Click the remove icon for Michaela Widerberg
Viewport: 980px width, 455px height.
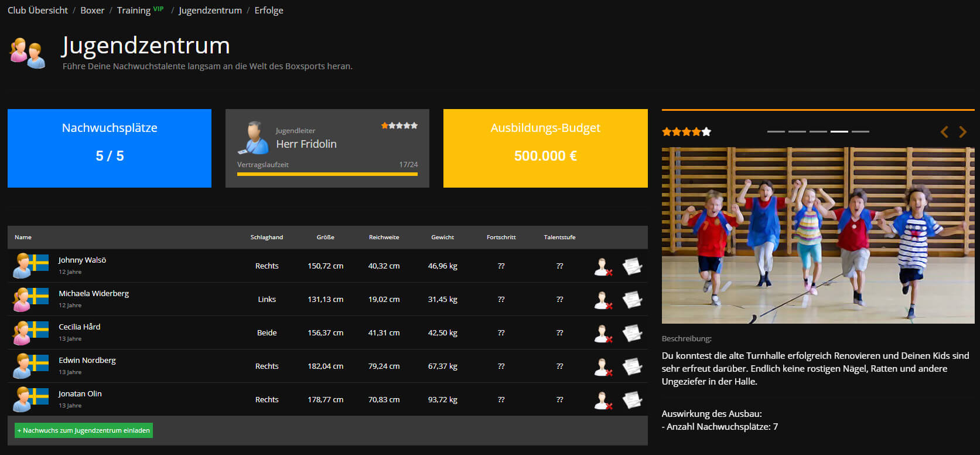(603, 300)
